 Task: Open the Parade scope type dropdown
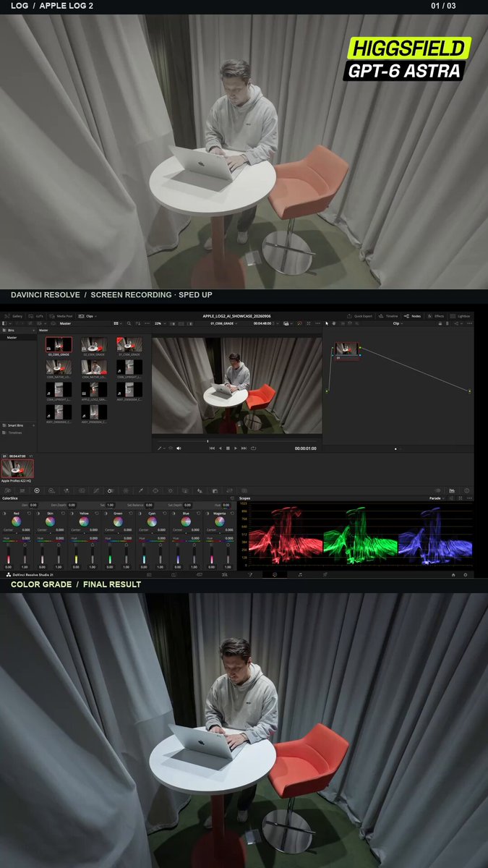pos(437,498)
